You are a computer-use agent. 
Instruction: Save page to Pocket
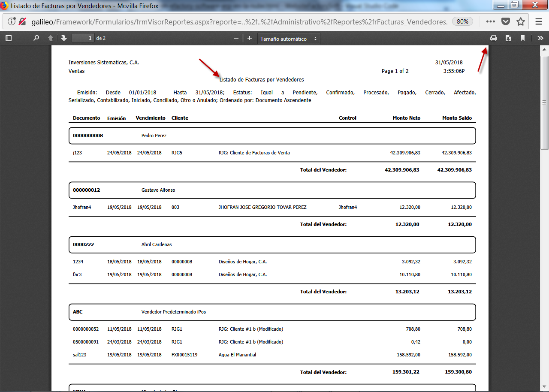point(506,21)
